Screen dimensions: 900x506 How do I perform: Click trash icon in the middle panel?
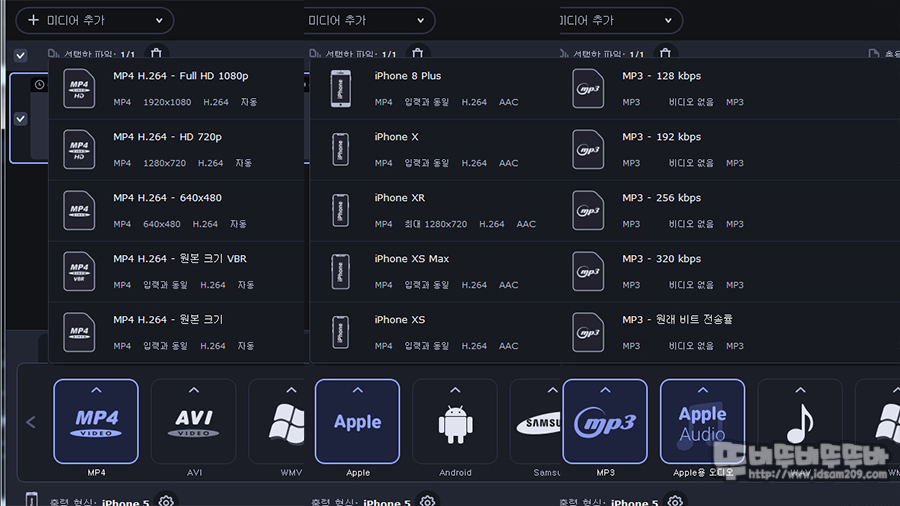pos(417,54)
